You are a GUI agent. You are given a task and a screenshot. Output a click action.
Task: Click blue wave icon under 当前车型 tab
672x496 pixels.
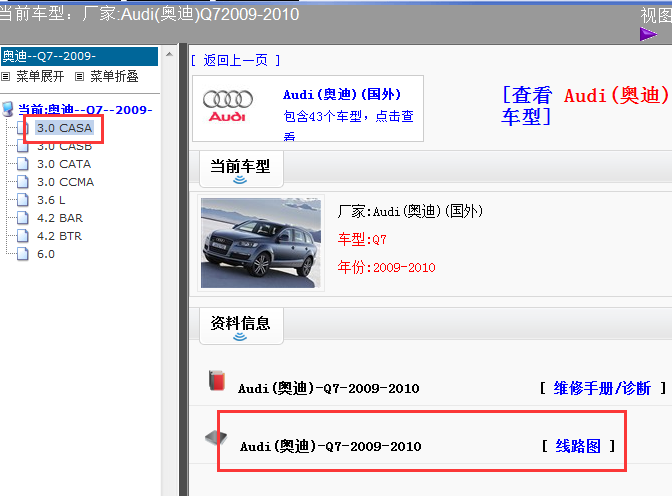tap(240, 180)
